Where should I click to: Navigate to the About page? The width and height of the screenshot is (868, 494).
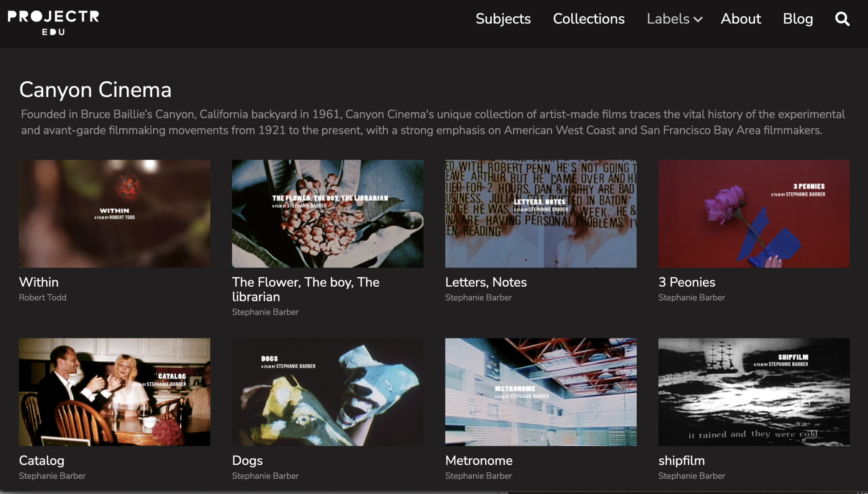point(740,19)
